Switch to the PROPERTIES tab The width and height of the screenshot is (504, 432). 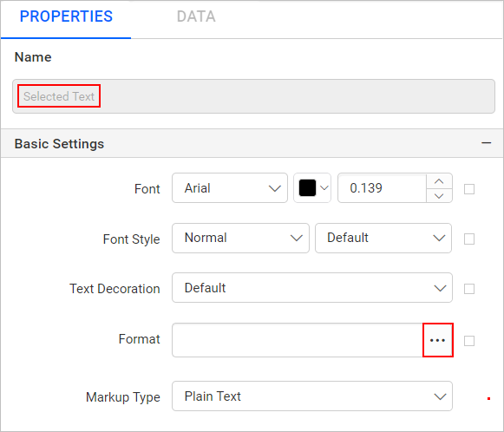(x=66, y=16)
